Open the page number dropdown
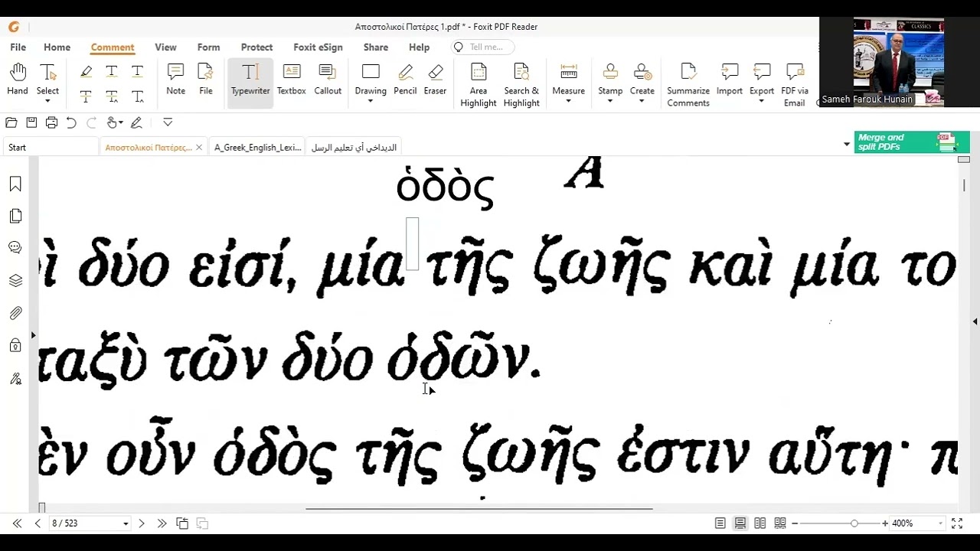The height and width of the screenshot is (551, 980). (126, 523)
